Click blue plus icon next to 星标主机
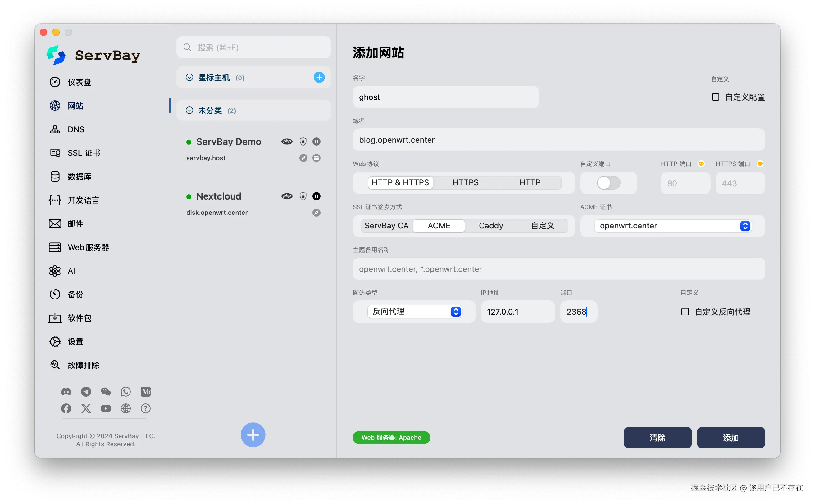The image size is (815, 504). (x=319, y=77)
